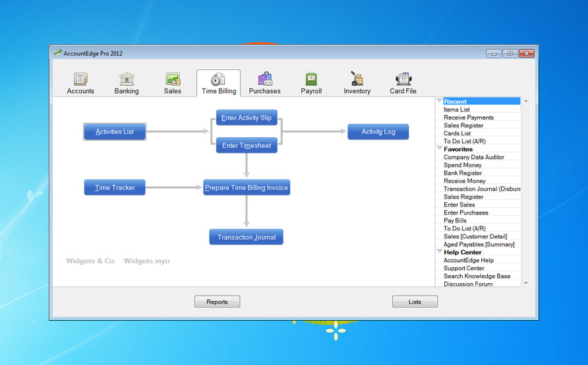
Task: Open Search Knowledge Base help link
Action: click(x=478, y=276)
